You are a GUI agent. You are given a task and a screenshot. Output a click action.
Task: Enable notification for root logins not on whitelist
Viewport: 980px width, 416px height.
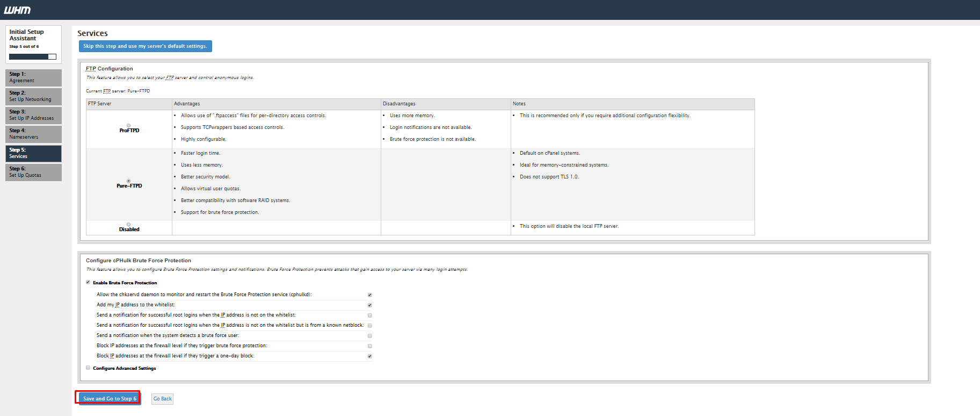coord(369,315)
